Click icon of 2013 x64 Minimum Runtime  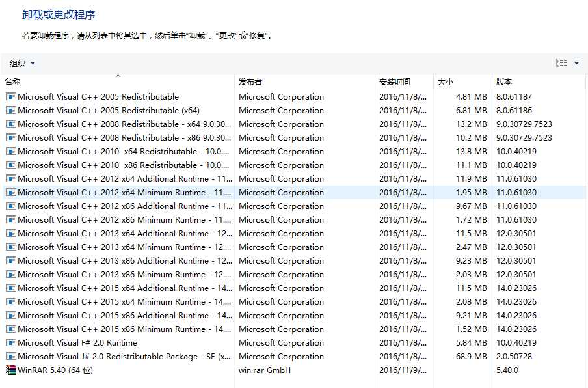(x=11, y=247)
